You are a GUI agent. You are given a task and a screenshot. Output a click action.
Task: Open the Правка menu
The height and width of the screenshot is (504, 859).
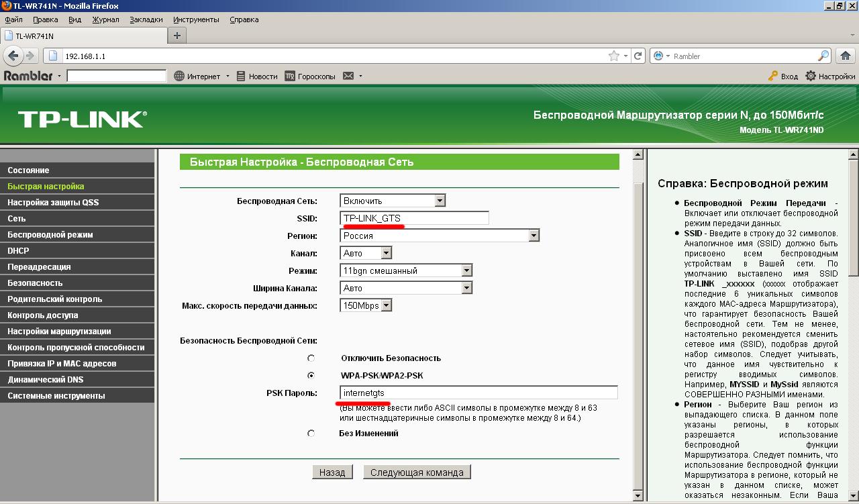tap(45, 19)
